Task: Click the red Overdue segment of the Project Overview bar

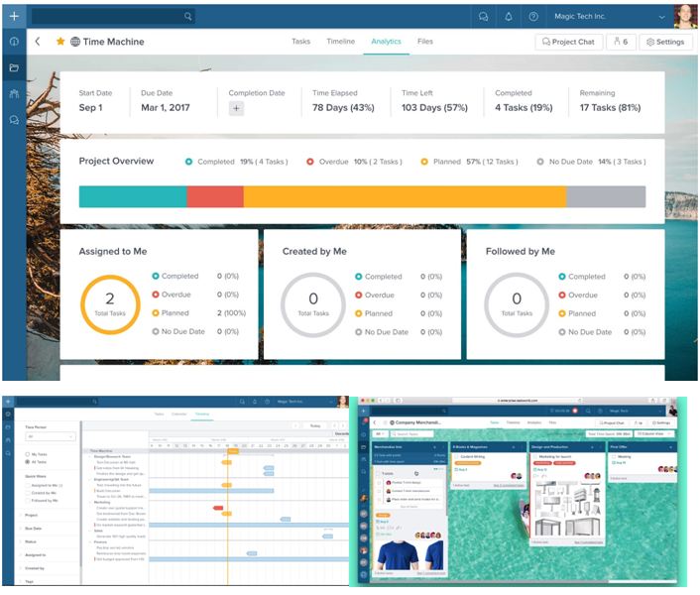Action: (215, 196)
